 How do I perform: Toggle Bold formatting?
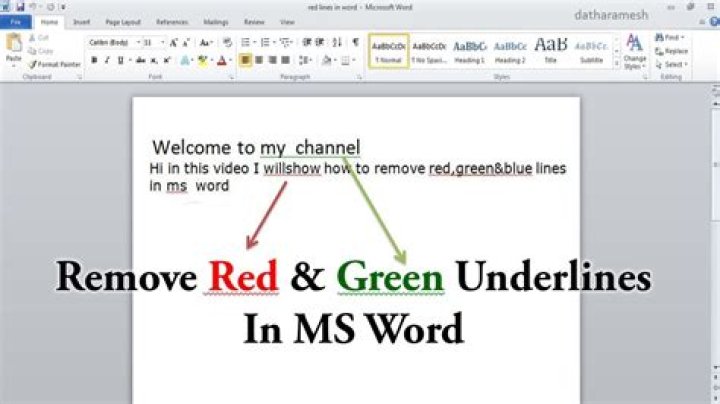[x=94, y=60]
